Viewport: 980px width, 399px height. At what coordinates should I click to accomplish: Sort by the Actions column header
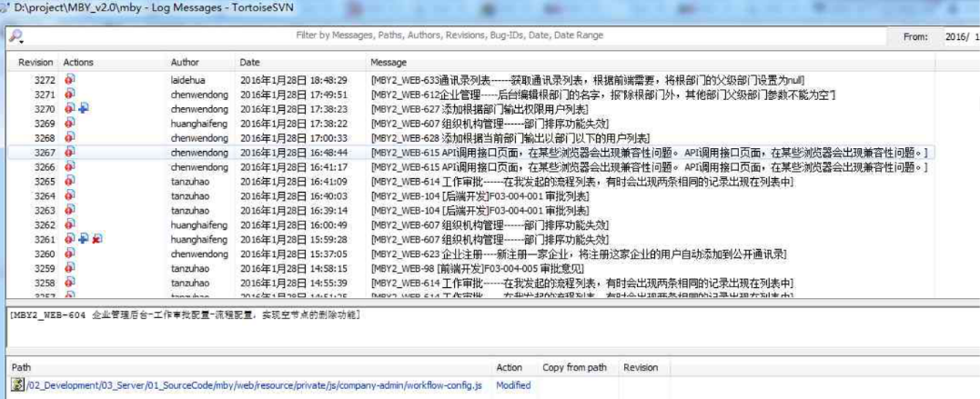[78, 63]
